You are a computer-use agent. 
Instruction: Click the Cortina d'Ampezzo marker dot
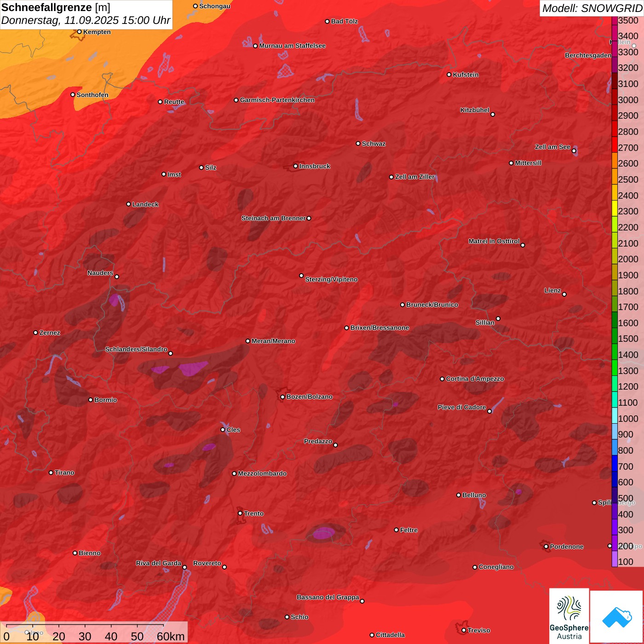(x=442, y=379)
